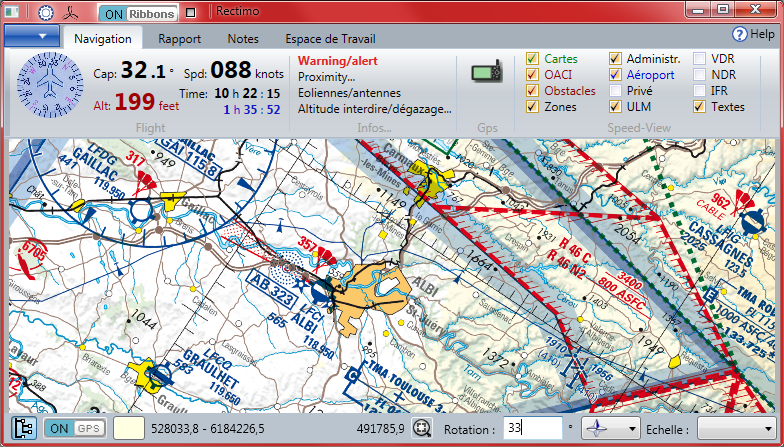Open Proximity... info

(x=326, y=77)
